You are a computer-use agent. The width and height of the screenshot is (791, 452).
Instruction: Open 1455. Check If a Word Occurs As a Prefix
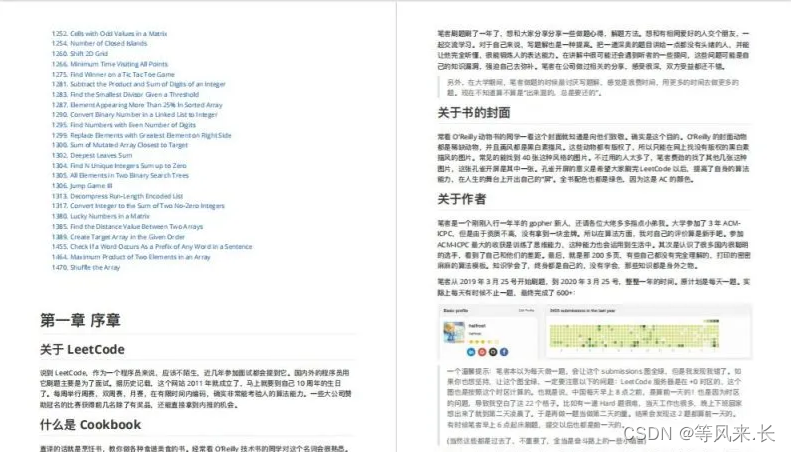click(152, 247)
